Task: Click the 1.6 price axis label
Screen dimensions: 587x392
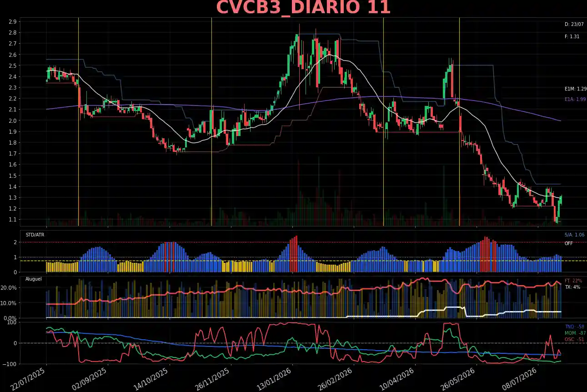Action: tap(13, 165)
